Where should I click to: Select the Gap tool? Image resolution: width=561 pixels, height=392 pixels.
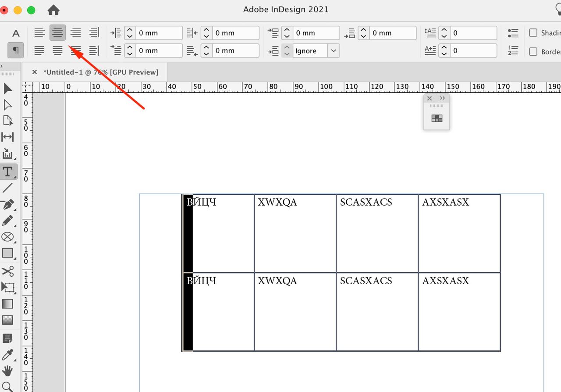tap(8, 137)
